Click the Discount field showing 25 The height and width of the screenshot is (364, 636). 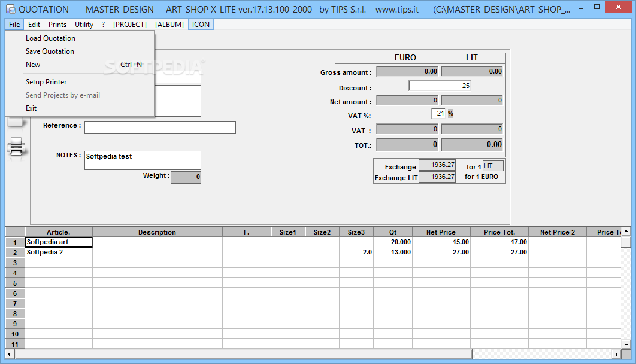click(440, 86)
